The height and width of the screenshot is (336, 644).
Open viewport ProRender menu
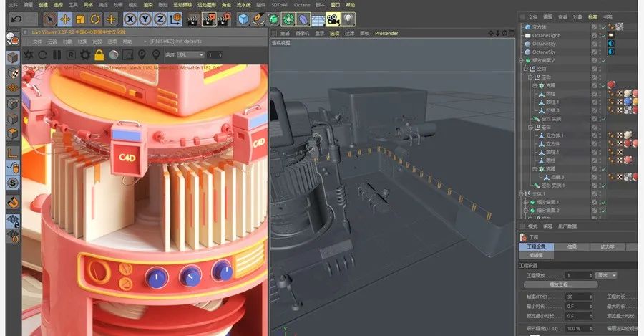click(386, 33)
